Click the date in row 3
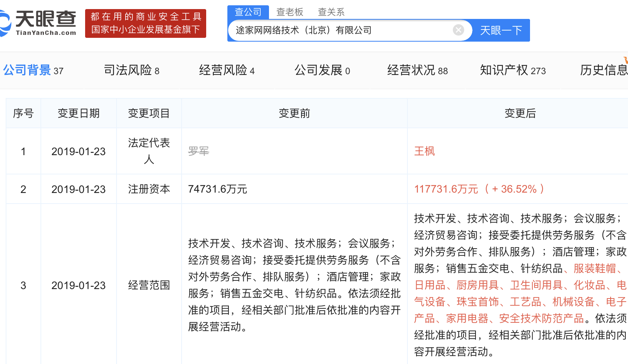The image size is (628, 364). point(79,285)
